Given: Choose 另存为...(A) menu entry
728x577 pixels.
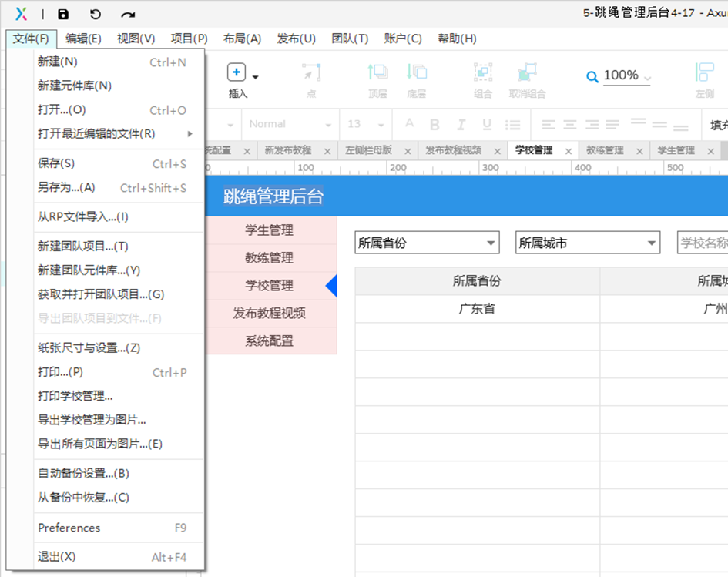Looking at the screenshot, I should pyautogui.click(x=119, y=187).
